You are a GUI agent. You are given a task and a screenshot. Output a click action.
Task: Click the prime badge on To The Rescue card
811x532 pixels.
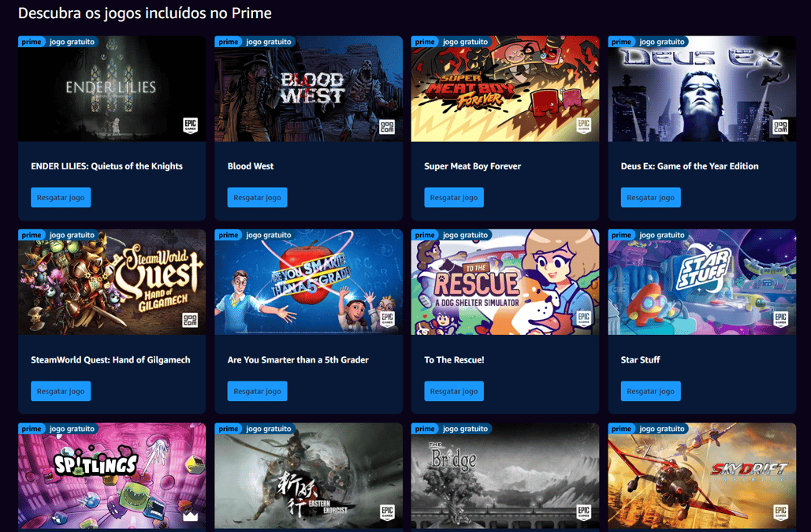coord(425,235)
